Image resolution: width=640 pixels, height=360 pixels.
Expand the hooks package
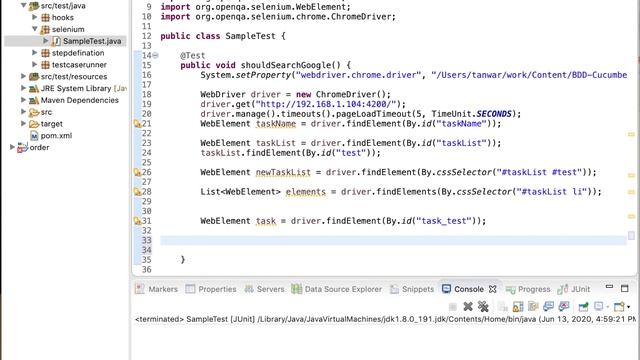35,17
